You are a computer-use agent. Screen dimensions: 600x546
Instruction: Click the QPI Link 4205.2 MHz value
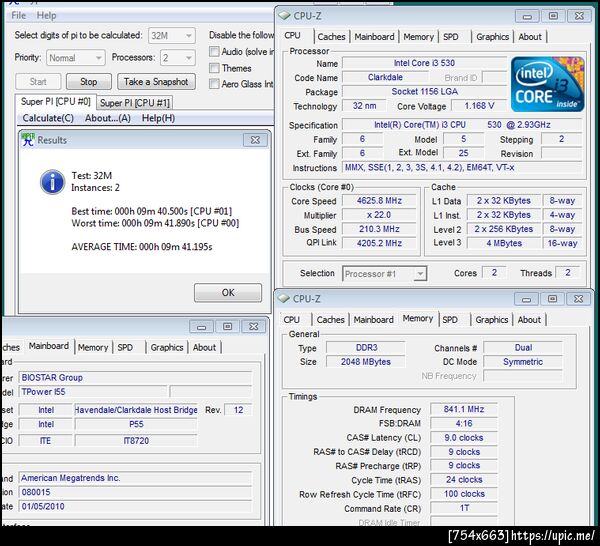click(x=379, y=243)
